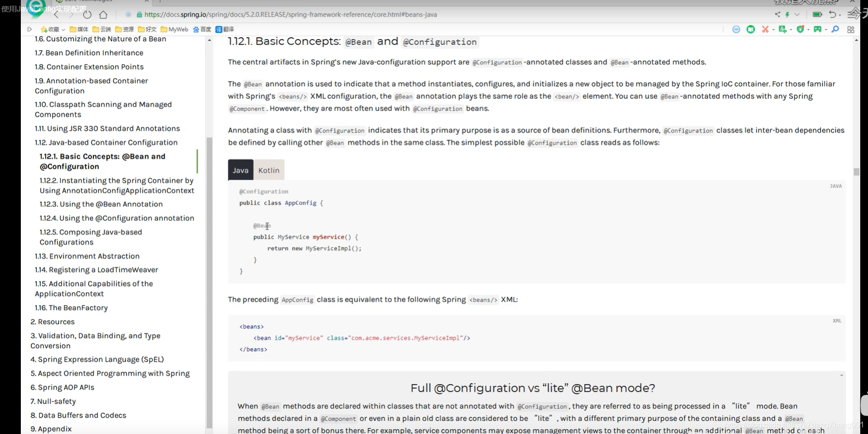Open 4. Spring Expression Language (SpEL)
The height and width of the screenshot is (434, 868).
click(97, 359)
